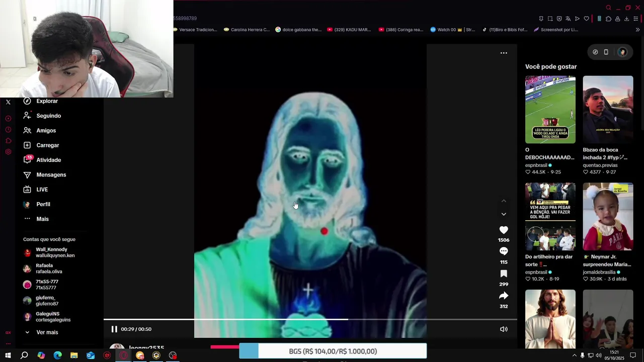Open Microsoft Edge from the taskbar
The image size is (644, 362).
58,355
